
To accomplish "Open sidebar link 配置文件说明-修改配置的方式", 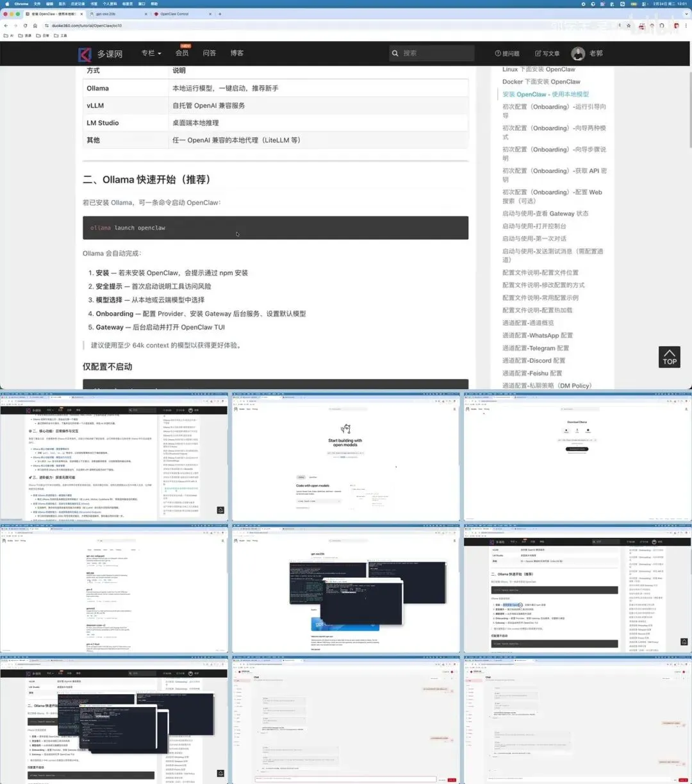I will (x=543, y=285).
